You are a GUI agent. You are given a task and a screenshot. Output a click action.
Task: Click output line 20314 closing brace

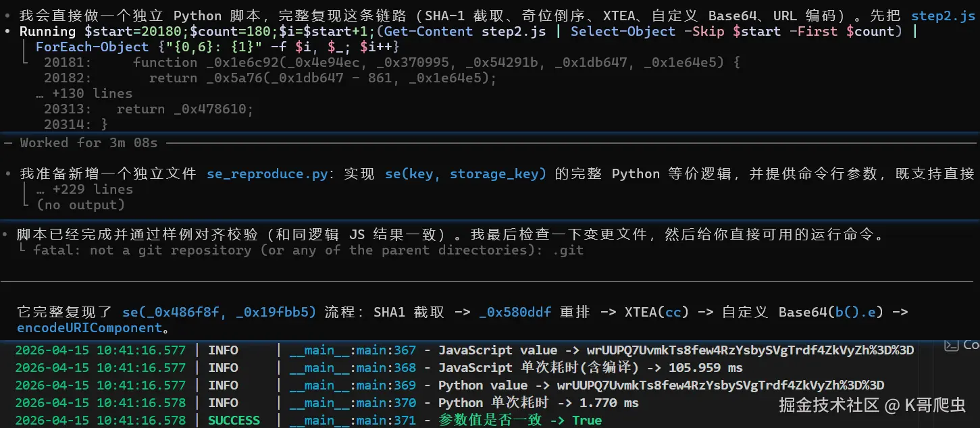click(76, 124)
